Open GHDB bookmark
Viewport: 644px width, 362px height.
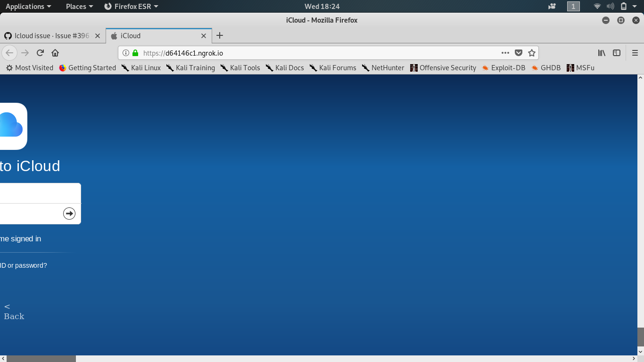coord(546,68)
